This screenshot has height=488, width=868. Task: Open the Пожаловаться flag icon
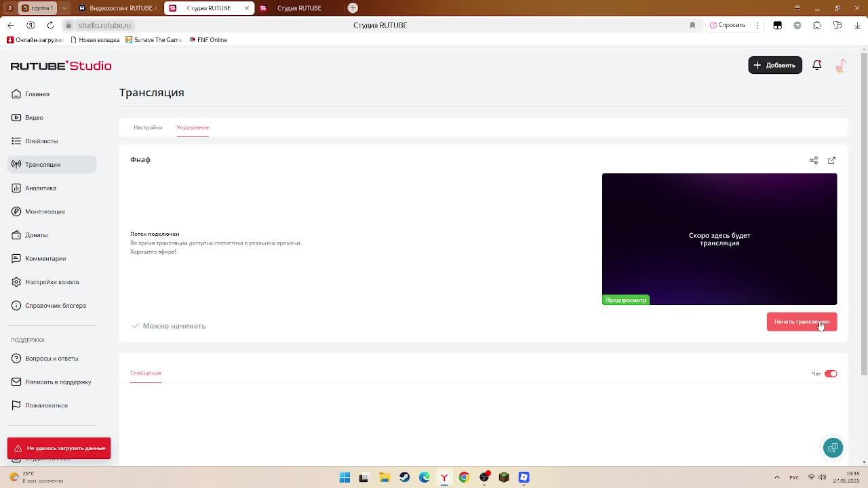tap(16, 405)
